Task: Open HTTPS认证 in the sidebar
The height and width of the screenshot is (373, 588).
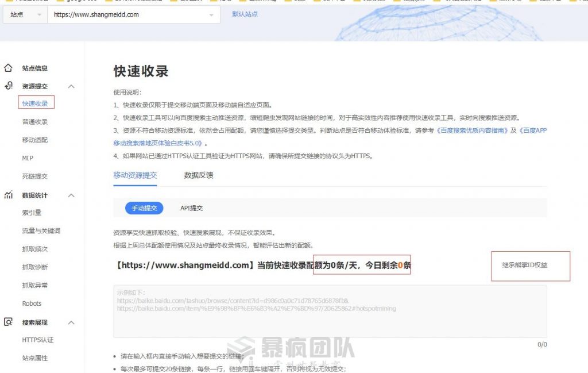Action: (38, 340)
